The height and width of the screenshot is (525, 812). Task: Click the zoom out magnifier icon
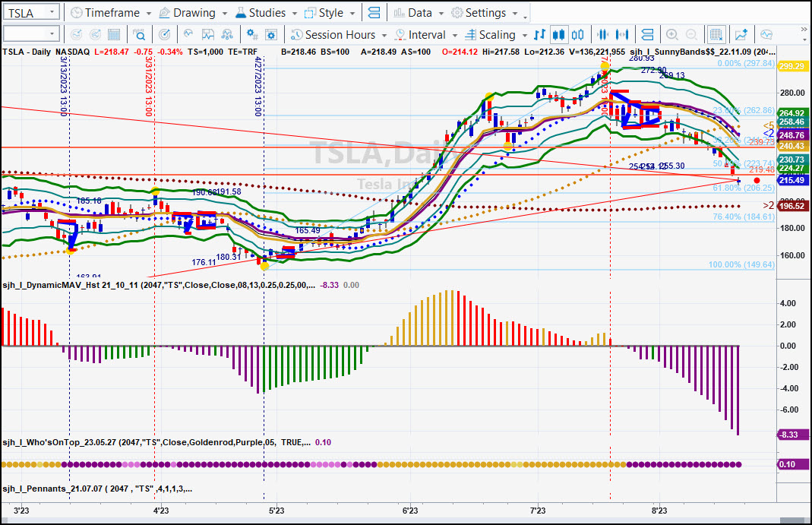click(x=691, y=35)
